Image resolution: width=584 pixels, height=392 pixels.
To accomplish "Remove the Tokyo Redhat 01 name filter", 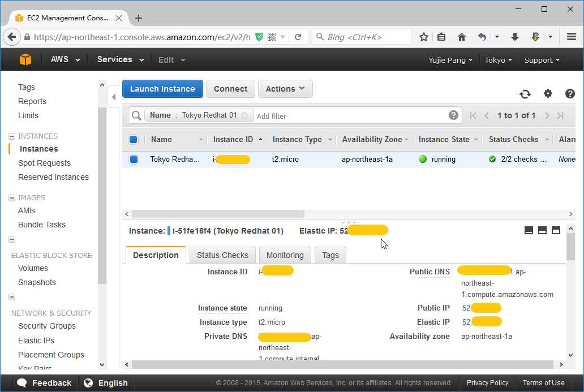I will tap(244, 115).
